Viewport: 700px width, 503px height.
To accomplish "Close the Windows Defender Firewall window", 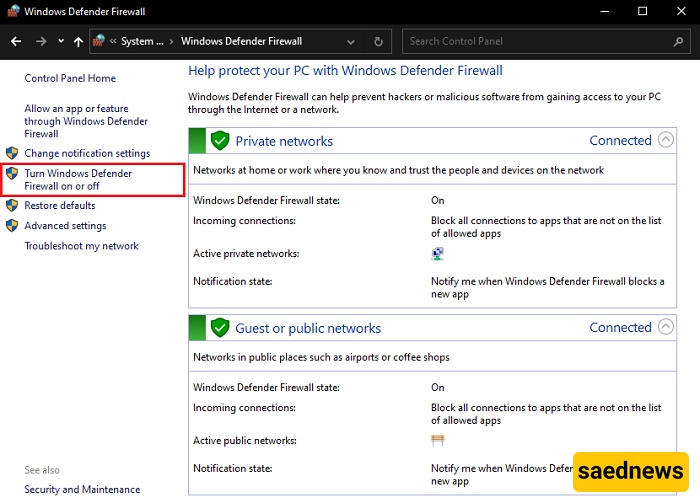I will [681, 11].
